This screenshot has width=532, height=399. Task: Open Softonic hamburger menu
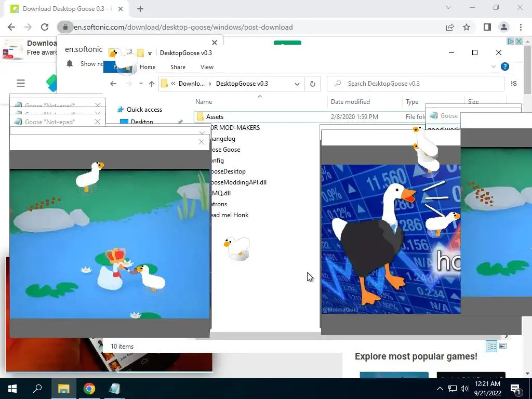pyautogui.click(x=21, y=83)
